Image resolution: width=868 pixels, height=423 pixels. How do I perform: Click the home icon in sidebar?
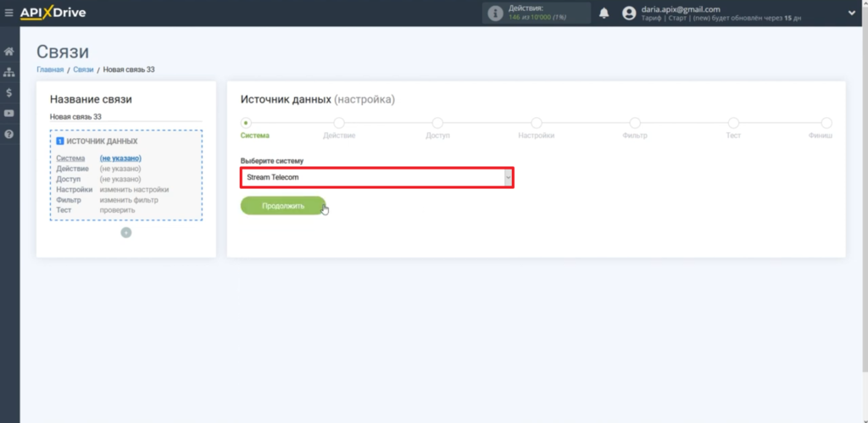pyautogui.click(x=9, y=52)
